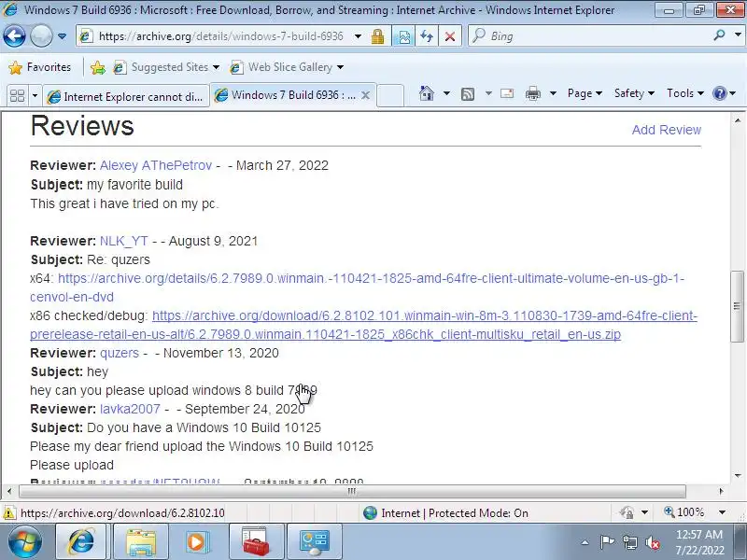Open reviewer quzers profile link
The image size is (747, 560).
(120, 353)
